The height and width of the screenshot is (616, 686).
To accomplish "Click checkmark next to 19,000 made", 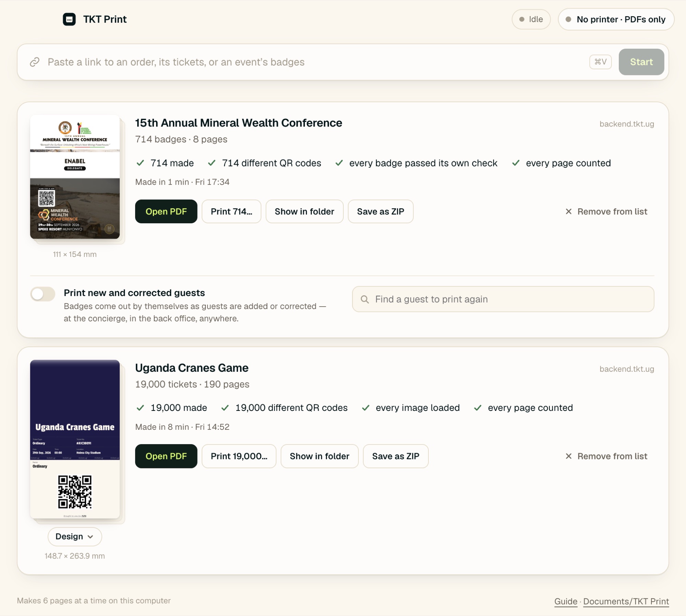I will pos(140,408).
